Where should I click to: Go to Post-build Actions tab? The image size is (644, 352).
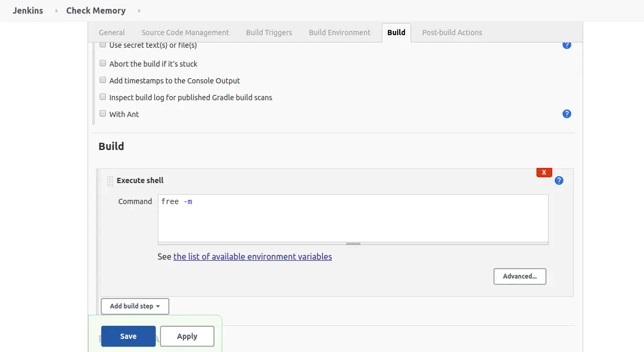click(x=452, y=33)
